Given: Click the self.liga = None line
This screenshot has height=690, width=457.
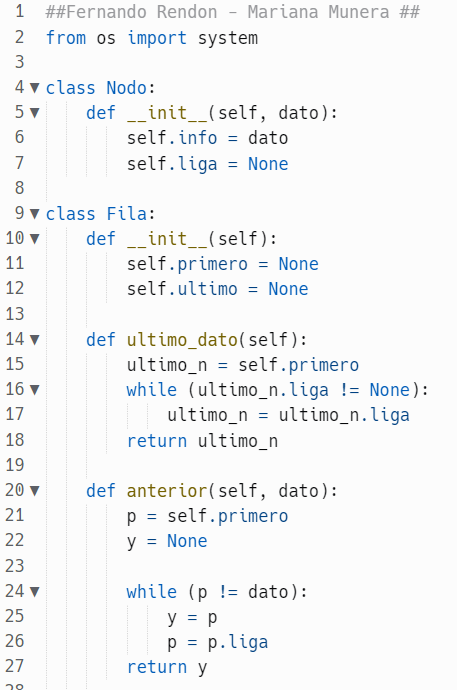Looking at the screenshot, I should (208, 164).
